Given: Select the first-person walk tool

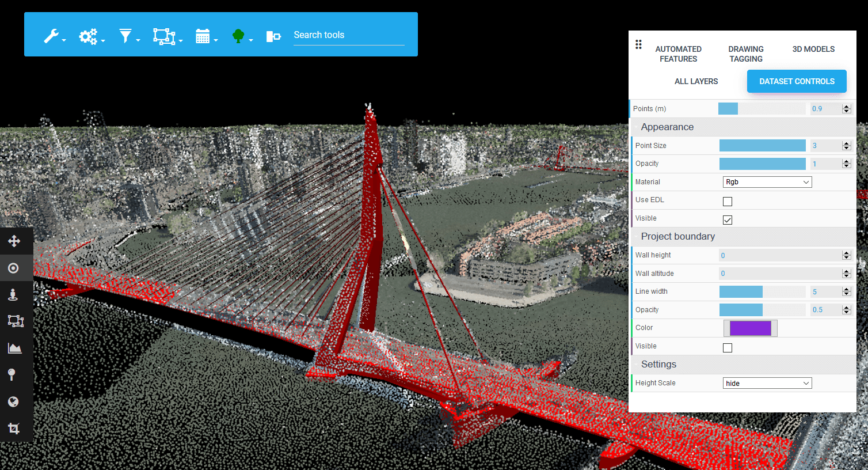Looking at the screenshot, I should click(13, 294).
